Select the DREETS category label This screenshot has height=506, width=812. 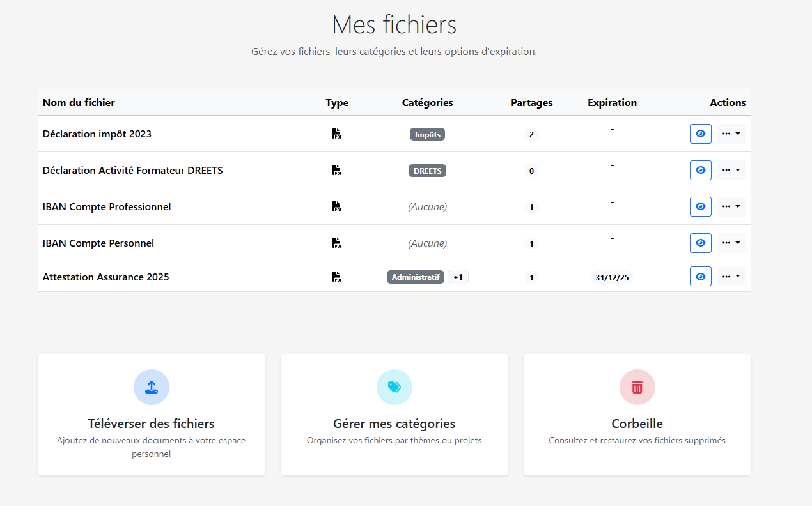[x=427, y=171]
